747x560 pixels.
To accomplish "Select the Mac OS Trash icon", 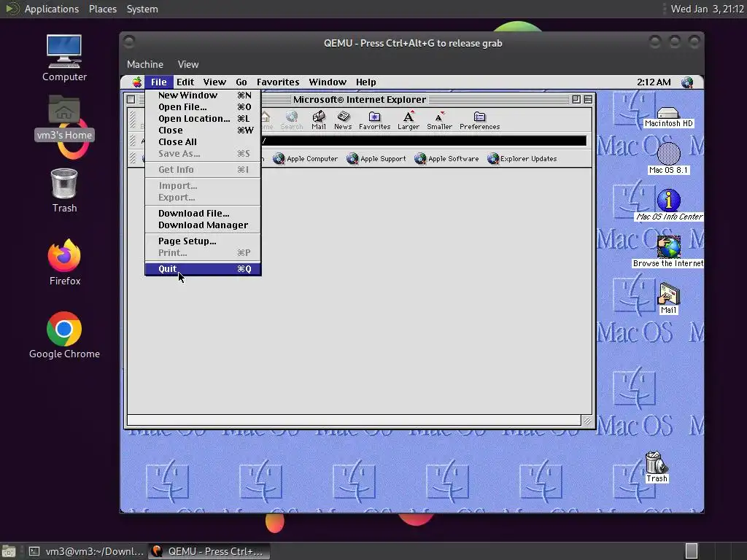I will [657, 467].
